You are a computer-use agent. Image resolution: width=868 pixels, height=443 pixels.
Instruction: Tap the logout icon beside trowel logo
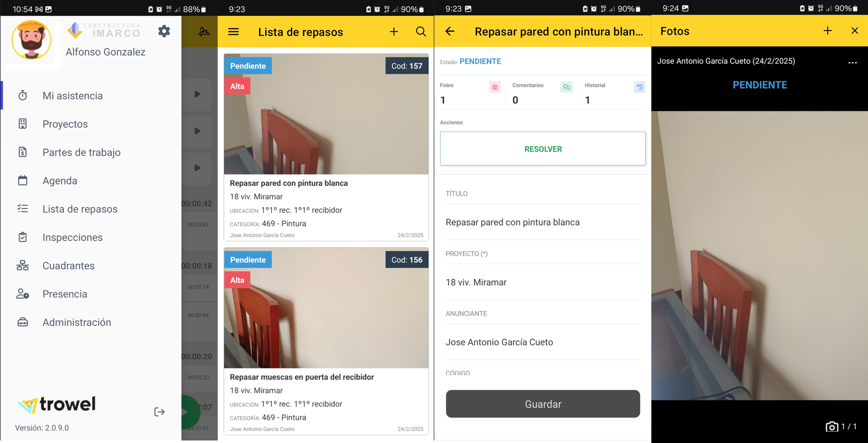pos(159,412)
